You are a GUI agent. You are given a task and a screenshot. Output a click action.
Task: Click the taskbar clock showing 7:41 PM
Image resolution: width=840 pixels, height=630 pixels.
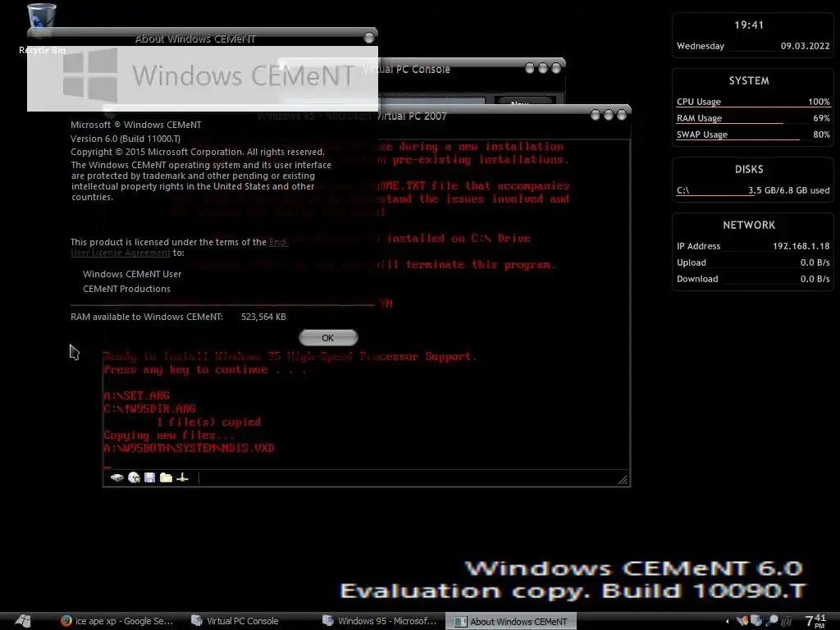coord(815,621)
